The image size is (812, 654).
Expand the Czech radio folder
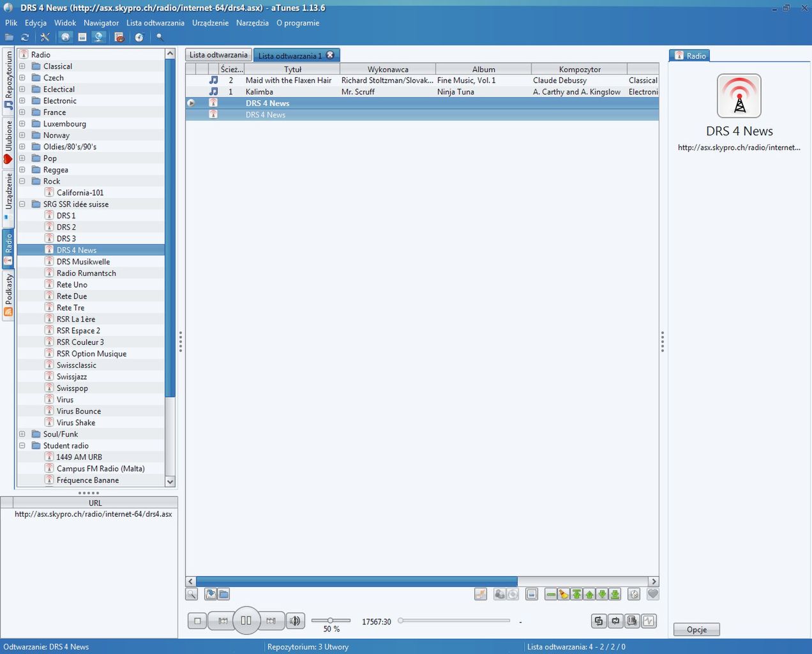22,78
